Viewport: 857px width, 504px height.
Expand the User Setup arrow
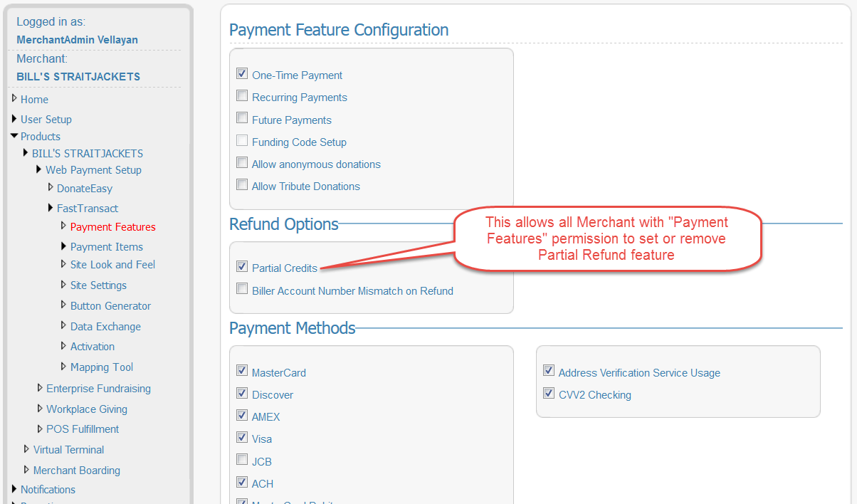click(x=14, y=119)
